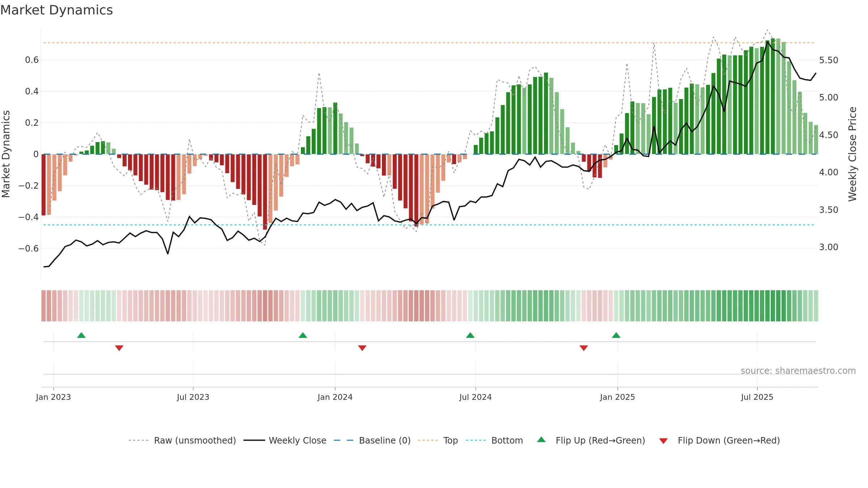Toggle the Bottom legend entry
The width and height of the screenshot is (868, 488).
494,440
